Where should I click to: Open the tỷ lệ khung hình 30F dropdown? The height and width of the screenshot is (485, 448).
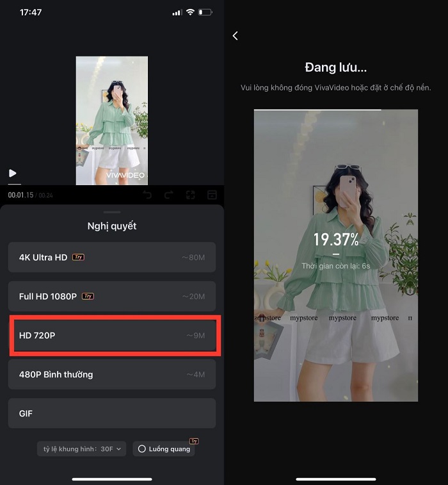[x=81, y=449]
